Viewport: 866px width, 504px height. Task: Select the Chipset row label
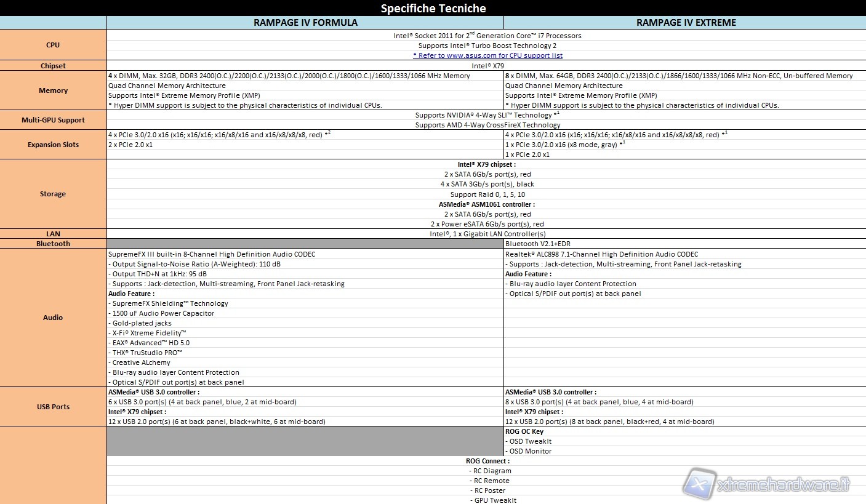coord(53,66)
